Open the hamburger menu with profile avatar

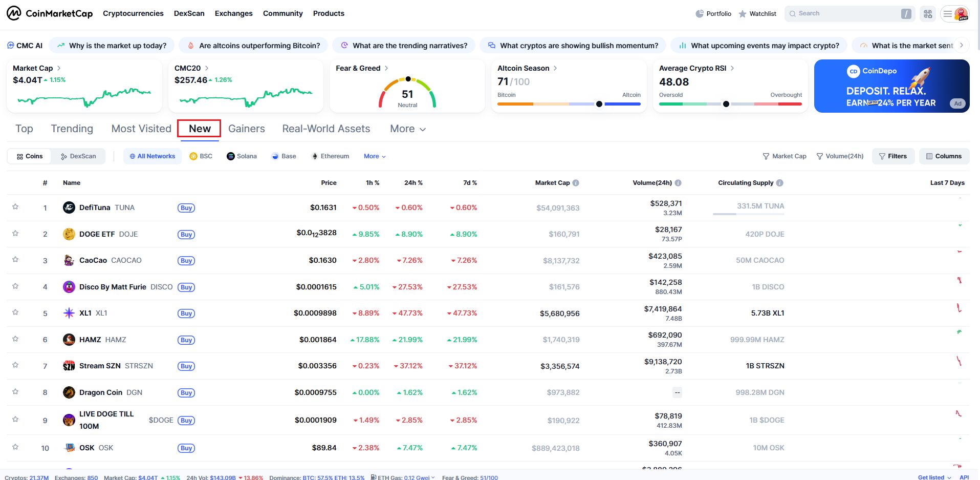point(955,14)
